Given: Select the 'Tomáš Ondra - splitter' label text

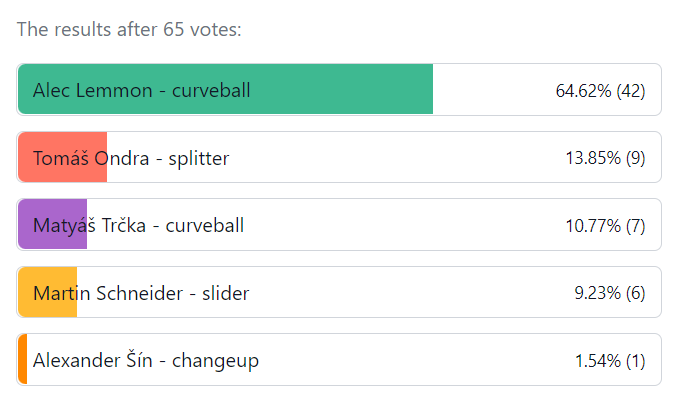Looking at the screenshot, I should click(x=131, y=158).
